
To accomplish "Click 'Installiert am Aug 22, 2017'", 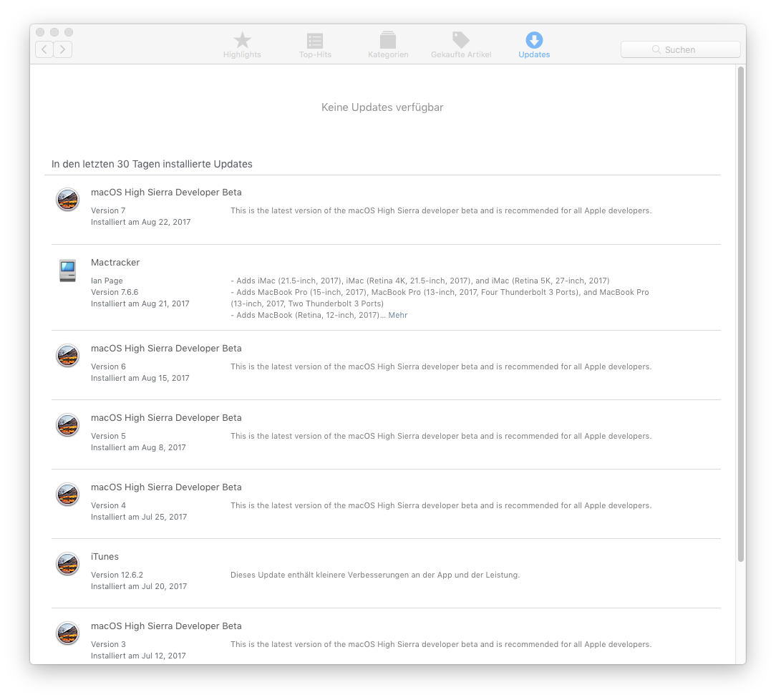I will (140, 222).
